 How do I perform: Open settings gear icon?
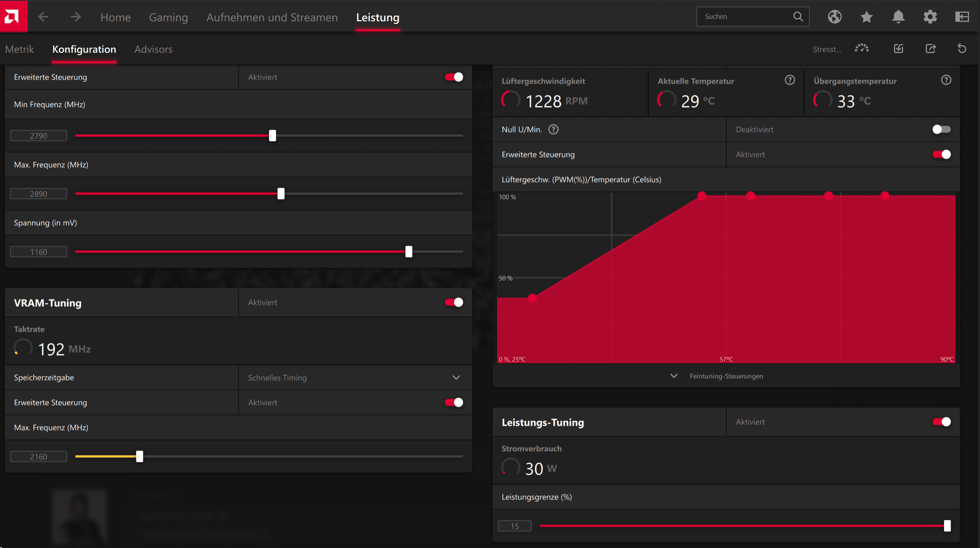tap(930, 17)
